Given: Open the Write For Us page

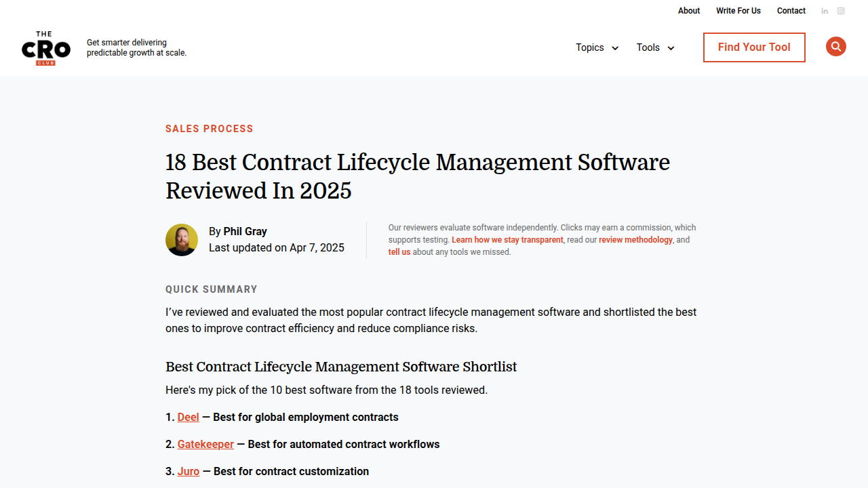Looking at the screenshot, I should (x=738, y=11).
